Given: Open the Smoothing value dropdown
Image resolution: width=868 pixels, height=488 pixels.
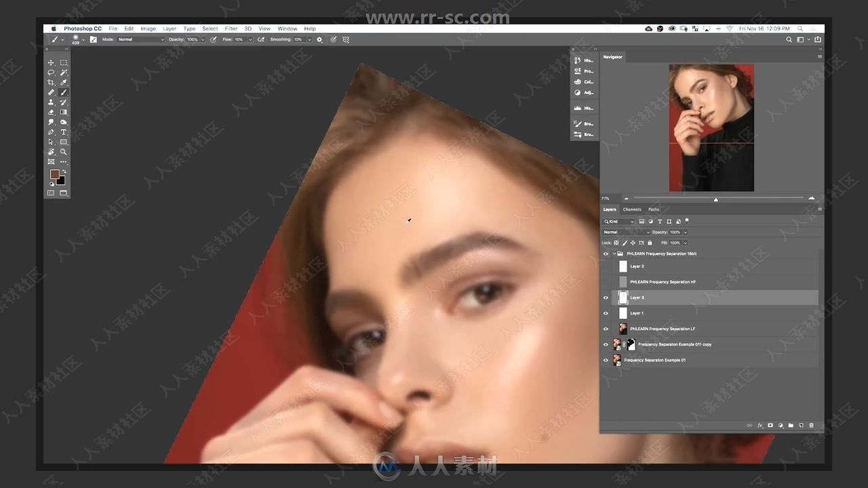Looking at the screenshot, I should point(310,39).
